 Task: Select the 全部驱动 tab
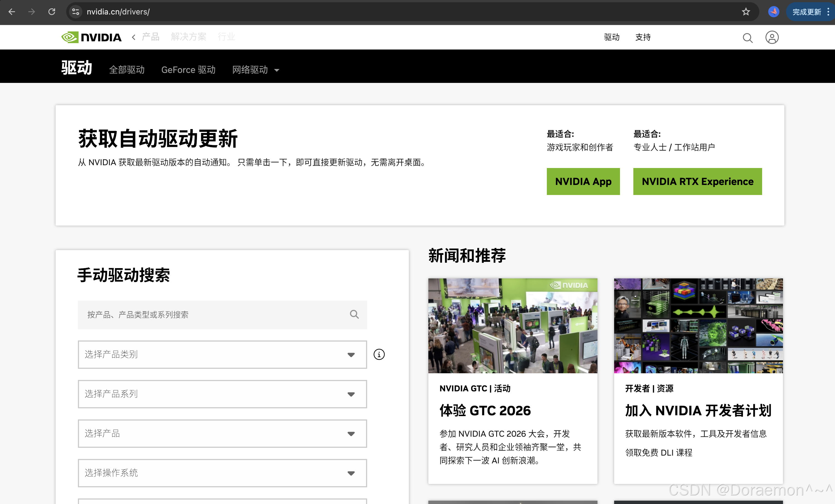127,70
